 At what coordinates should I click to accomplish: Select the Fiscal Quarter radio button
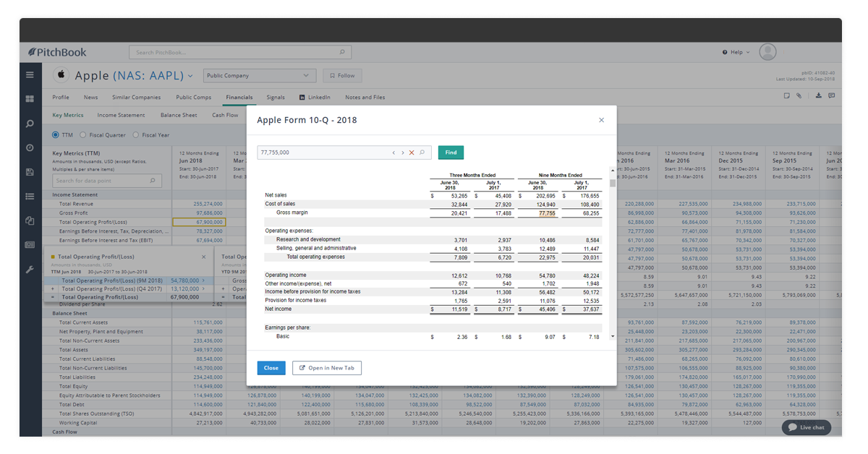pos(83,135)
